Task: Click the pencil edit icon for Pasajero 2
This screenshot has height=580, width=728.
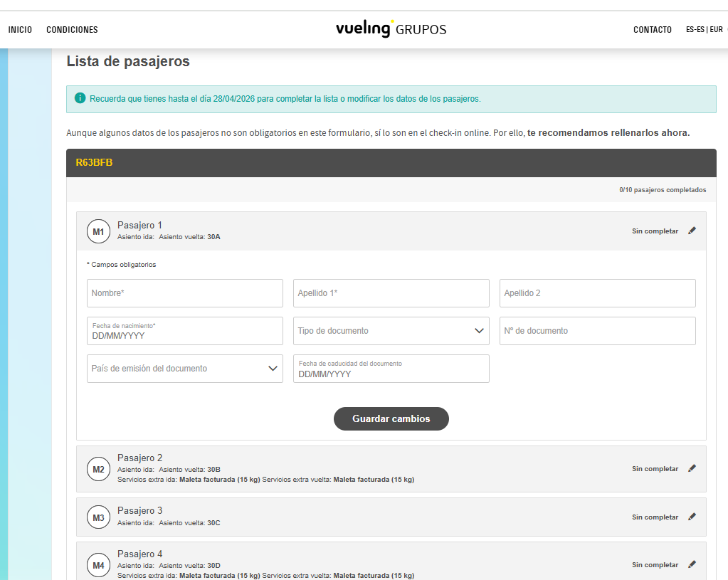Action: 692,468
